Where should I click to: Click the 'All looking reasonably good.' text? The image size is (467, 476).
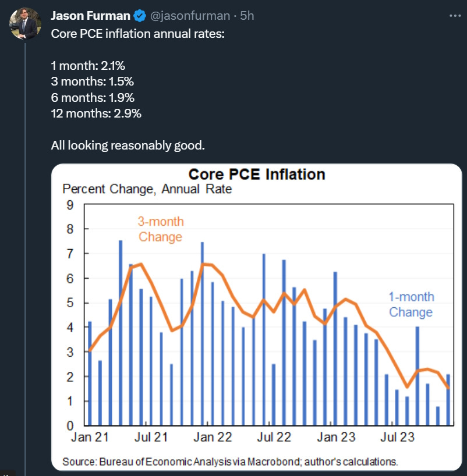pos(128,145)
